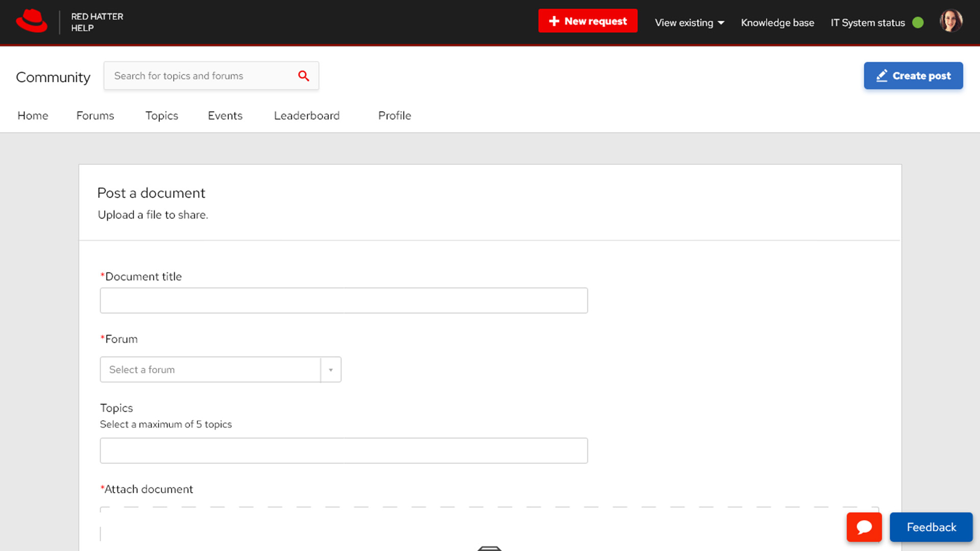Open the Profile tab
Image resolution: width=980 pixels, height=551 pixels.
[395, 116]
